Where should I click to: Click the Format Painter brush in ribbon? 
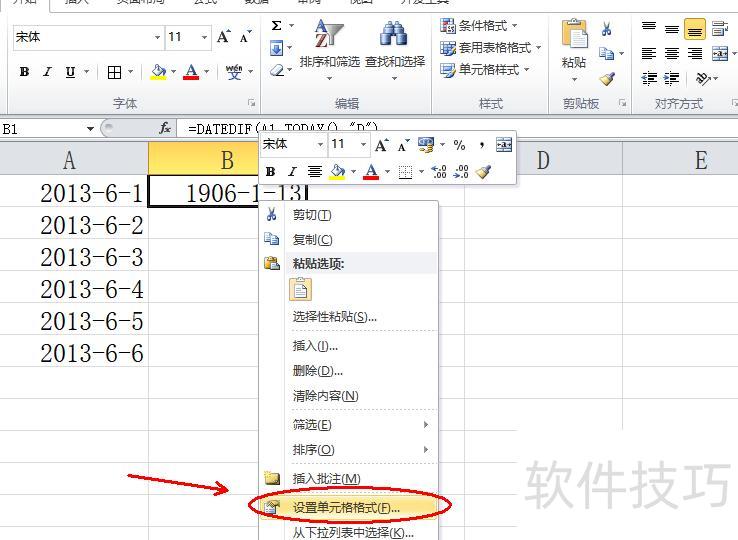[607, 78]
